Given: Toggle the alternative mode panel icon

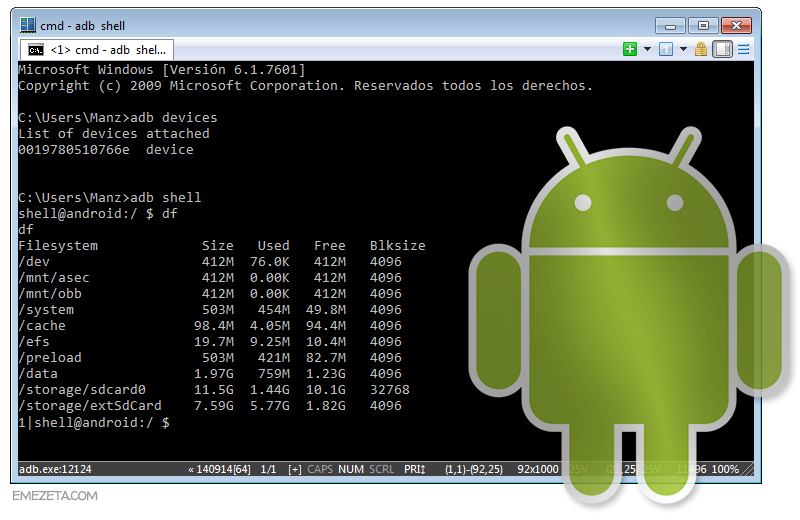Looking at the screenshot, I should (x=722, y=49).
